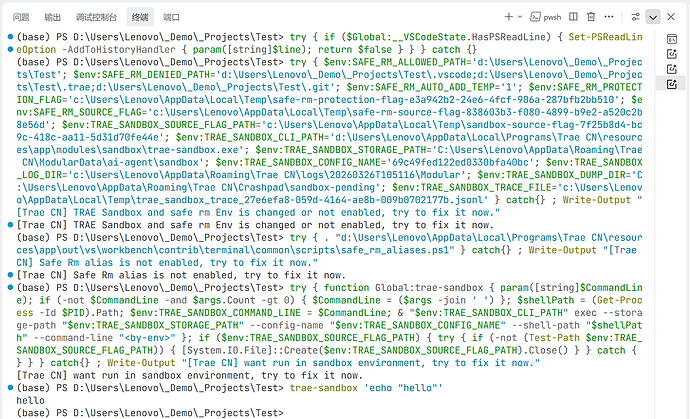Viewport: 690px width, 419px height.
Task: Click the 'hello' output line
Action: point(30,401)
